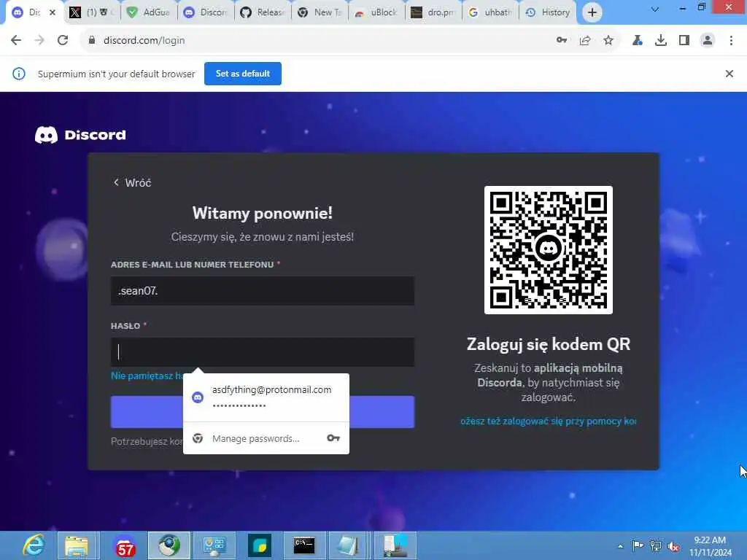747x560 pixels.
Task: Switch to the Google uhbath tab
Action: point(491,12)
